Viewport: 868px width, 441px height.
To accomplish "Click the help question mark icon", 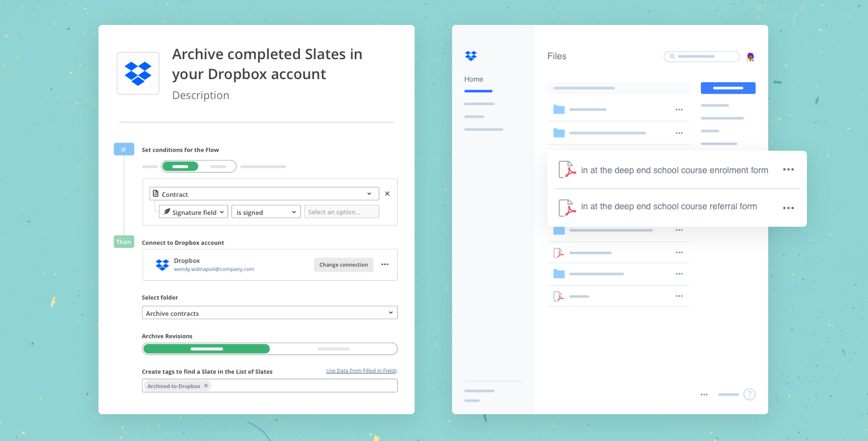I will pyautogui.click(x=750, y=394).
